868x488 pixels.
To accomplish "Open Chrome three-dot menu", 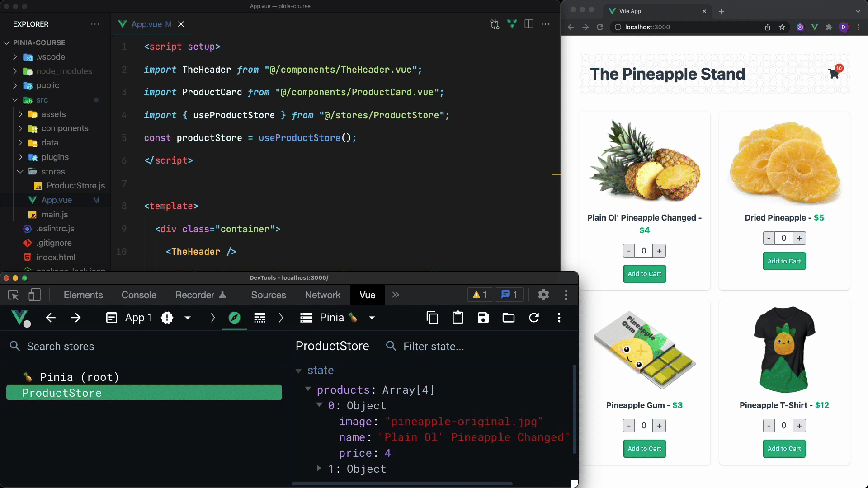I will (859, 27).
